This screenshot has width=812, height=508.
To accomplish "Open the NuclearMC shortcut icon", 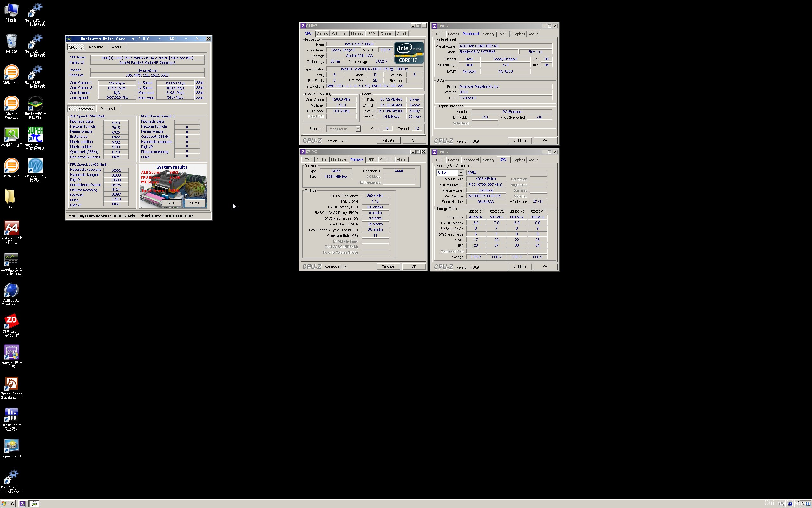I will pos(35,108).
